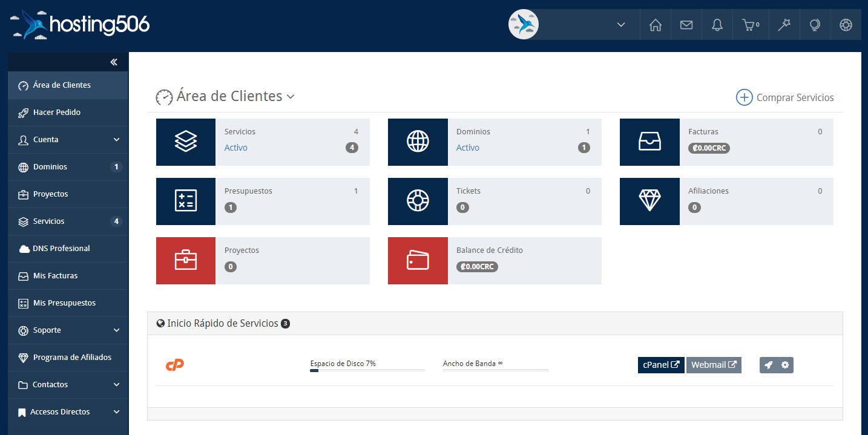Image resolution: width=868 pixels, height=435 pixels.
Task: Open the envelope messages icon
Action: [686, 25]
